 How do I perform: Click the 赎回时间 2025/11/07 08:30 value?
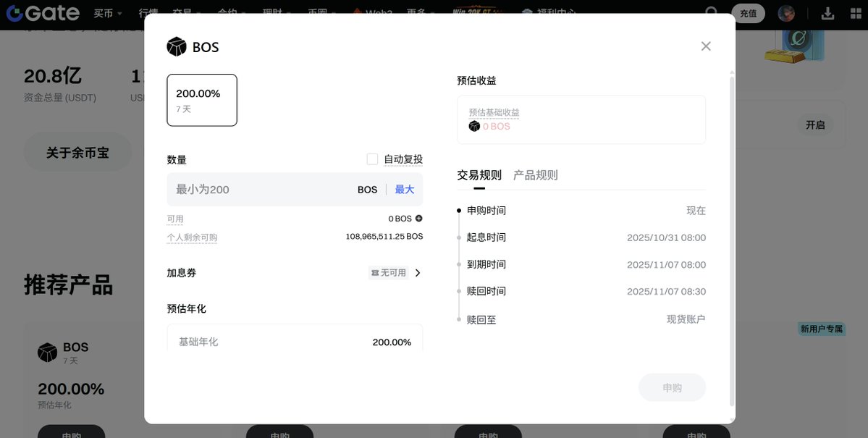(x=666, y=291)
